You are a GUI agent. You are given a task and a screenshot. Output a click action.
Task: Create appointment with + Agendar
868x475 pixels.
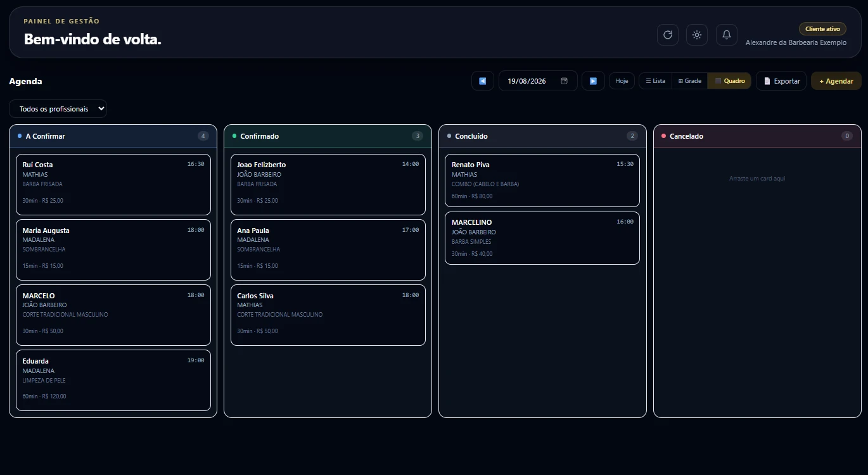point(836,81)
